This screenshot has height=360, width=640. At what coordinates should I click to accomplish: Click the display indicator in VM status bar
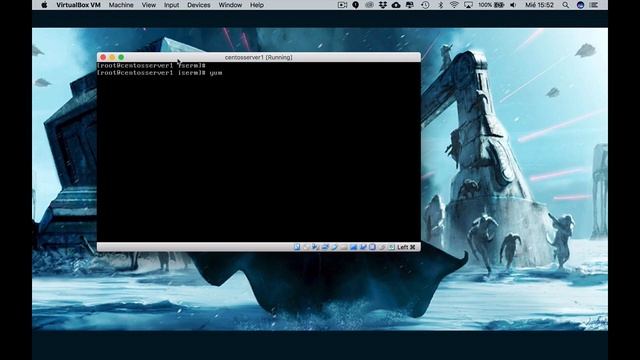point(353,247)
